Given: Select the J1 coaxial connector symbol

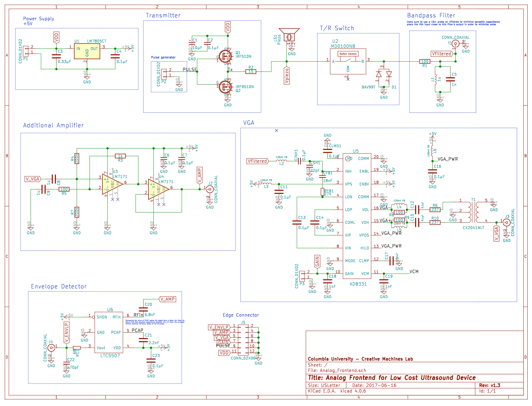Looking at the screenshot, I should coord(455,44).
